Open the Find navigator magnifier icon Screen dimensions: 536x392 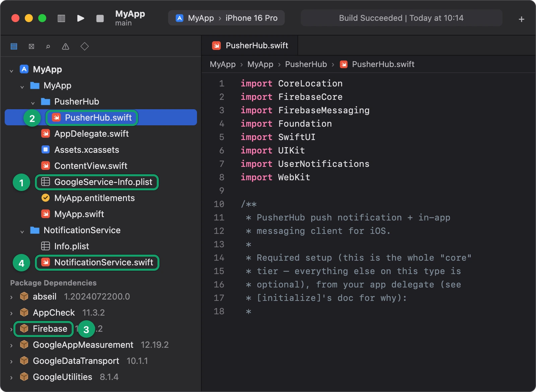click(x=48, y=46)
